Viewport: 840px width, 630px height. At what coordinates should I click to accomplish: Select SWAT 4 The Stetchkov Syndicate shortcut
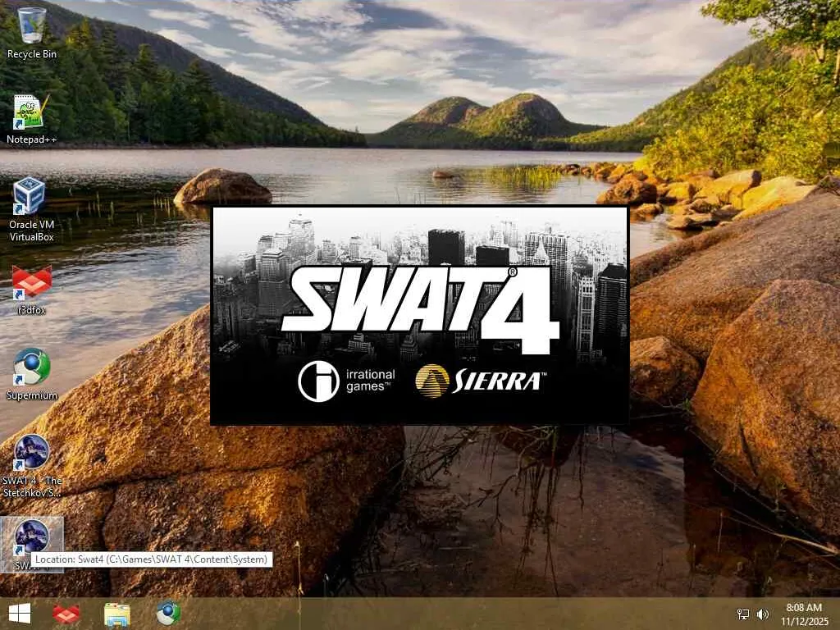point(32,466)
